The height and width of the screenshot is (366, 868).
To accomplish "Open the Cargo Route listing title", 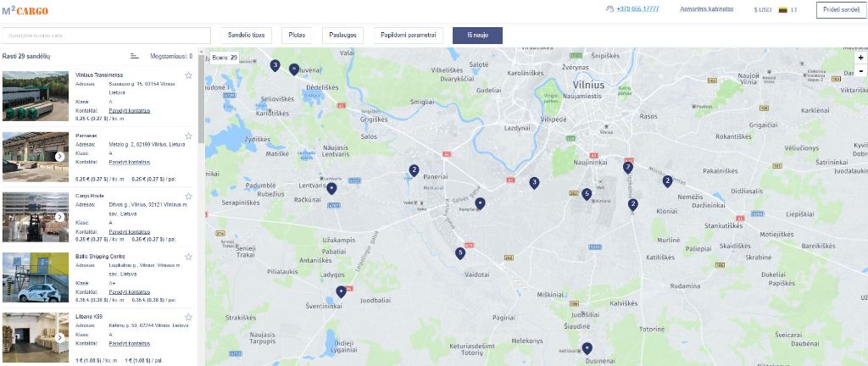I will 90,196.
